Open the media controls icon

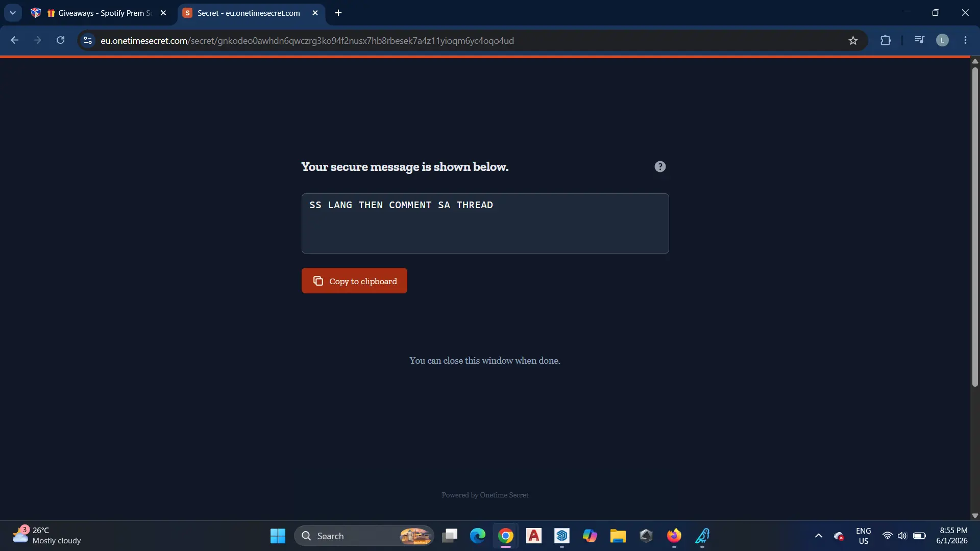tap(919, 40)
